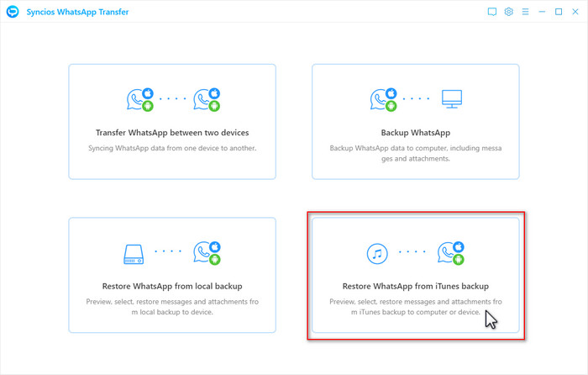
Task: Click WhatsApp icon in local backup card
Action: point(207,252)
